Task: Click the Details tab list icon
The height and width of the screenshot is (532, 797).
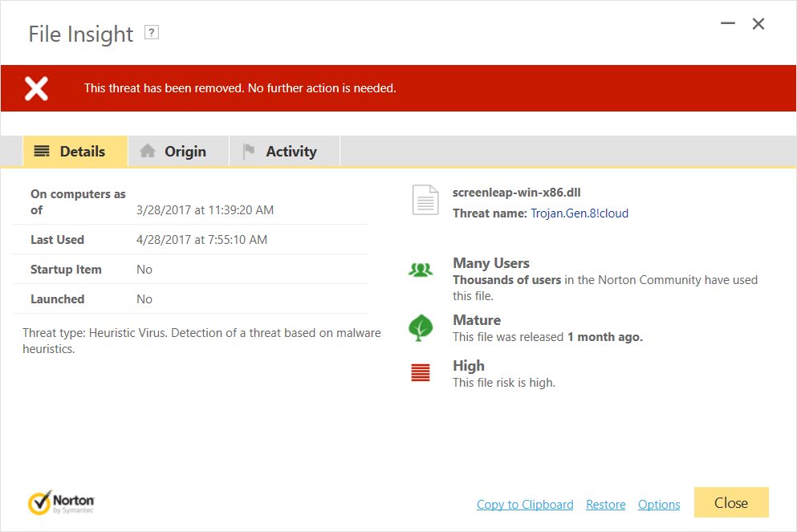Action: pyautogui.click(x=42, y=151)
